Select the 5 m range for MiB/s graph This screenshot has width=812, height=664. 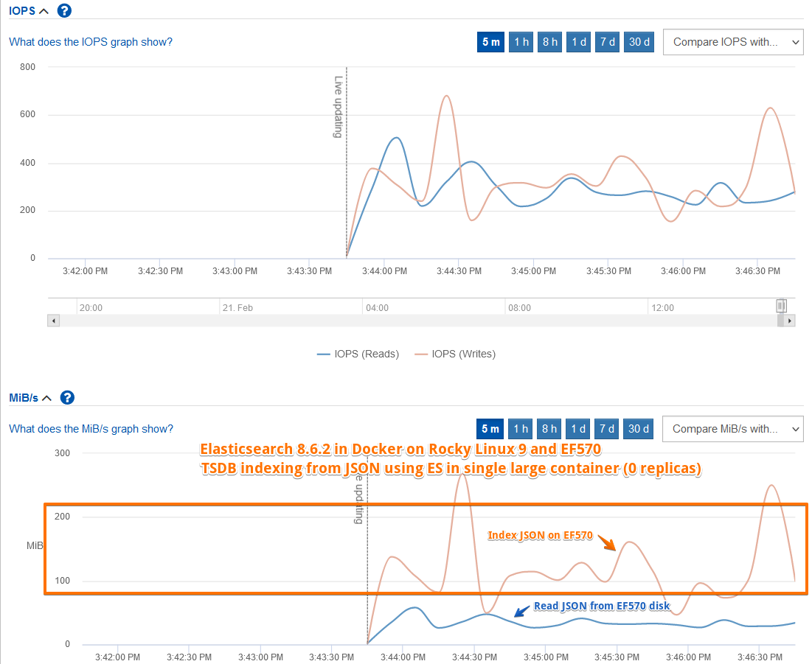click(490, 428)
